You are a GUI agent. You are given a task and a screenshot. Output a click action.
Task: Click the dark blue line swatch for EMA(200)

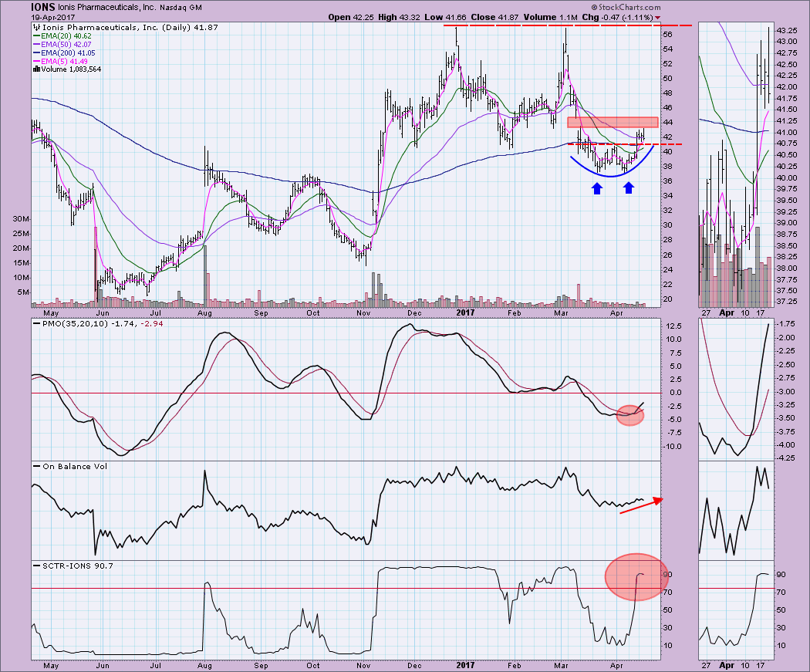tap(36, 52)
